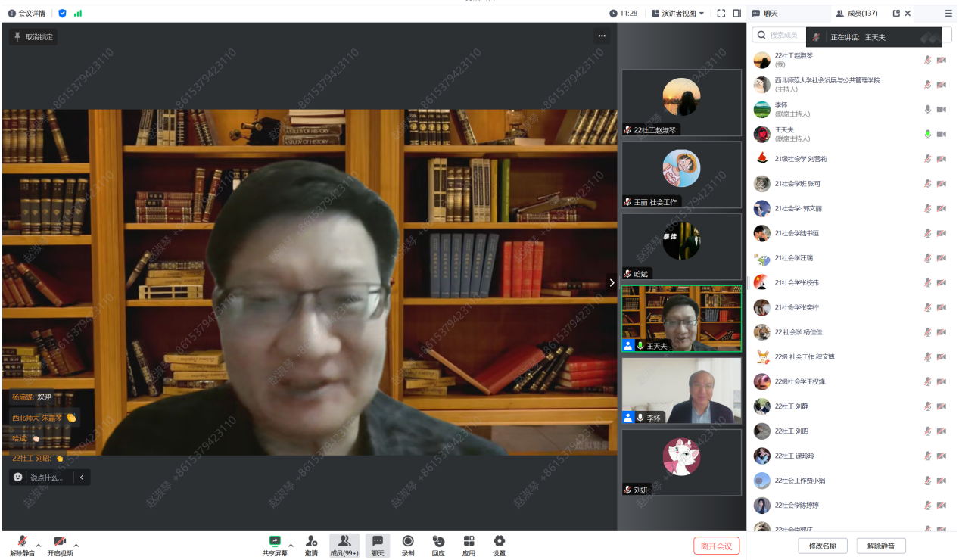Viewport: 959px width, 560px height.
Task: Toggle 解除静音 microphone button
Action: pos(22,541)
